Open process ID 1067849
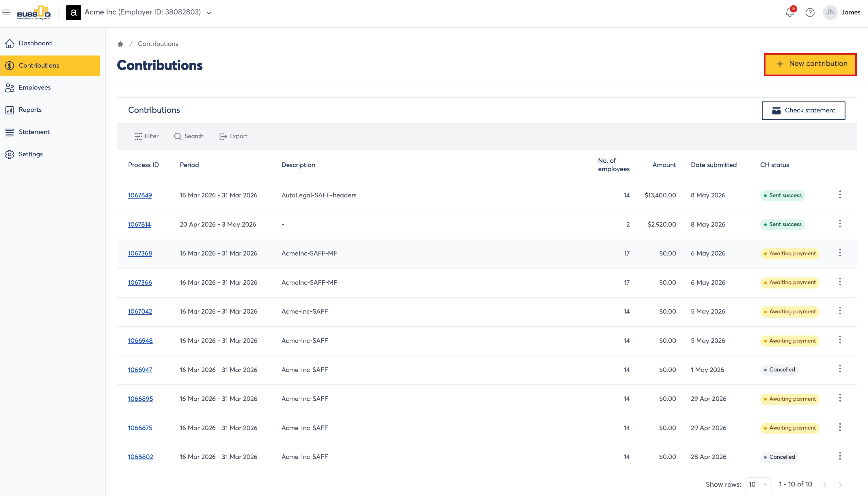 pos(140,195)
